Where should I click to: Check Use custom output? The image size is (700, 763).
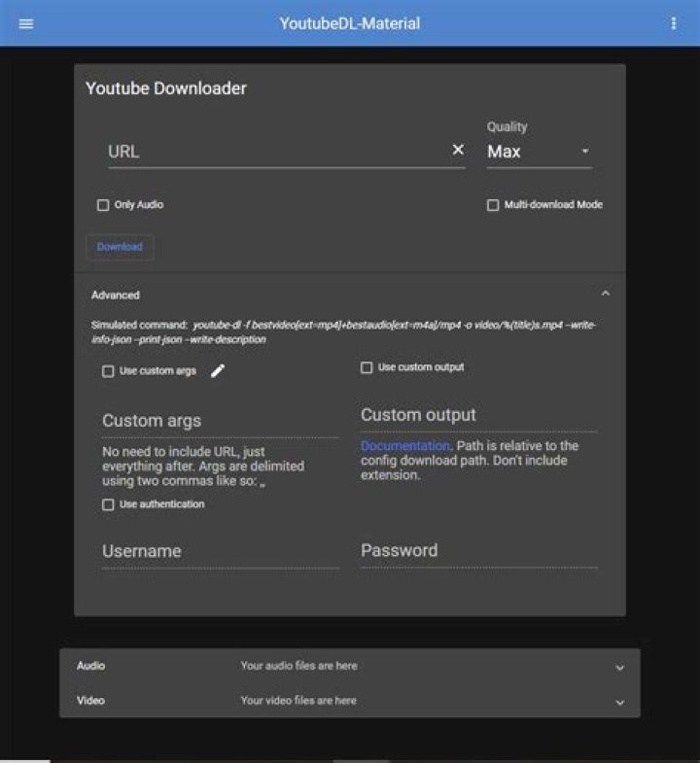pyautogui.click(x=367, y=367)
